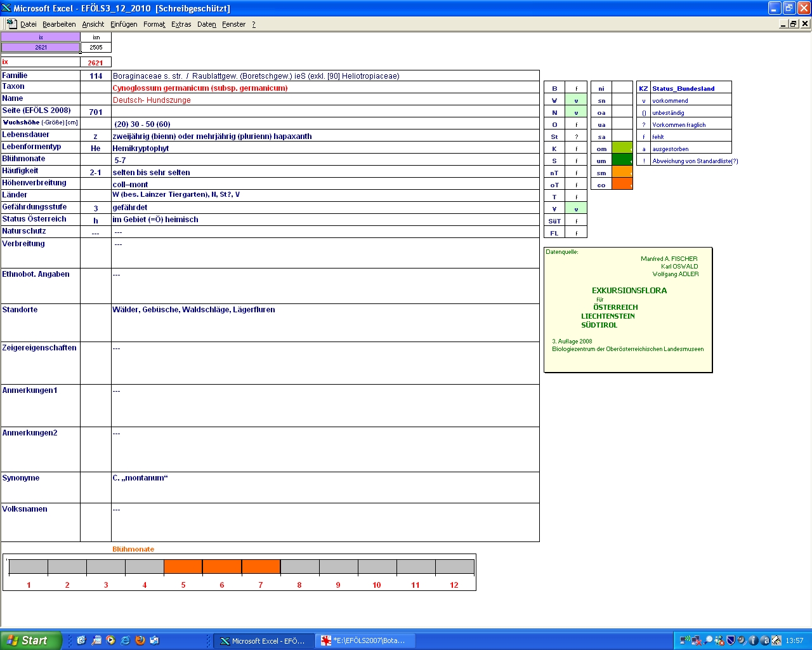The width and height of the screenshot is (812, 650).
Task: Select the 'gefährdet' cell
Action: point(325,207)
